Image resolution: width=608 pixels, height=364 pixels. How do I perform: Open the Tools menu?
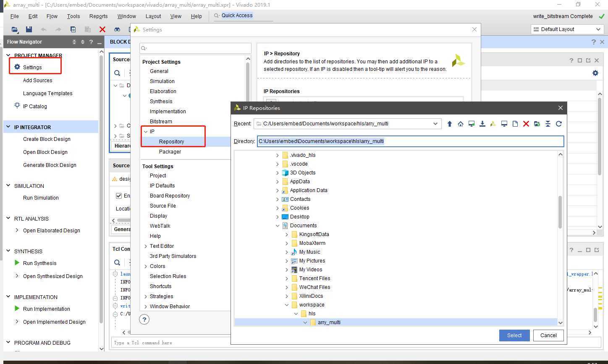tap(73, 16)
